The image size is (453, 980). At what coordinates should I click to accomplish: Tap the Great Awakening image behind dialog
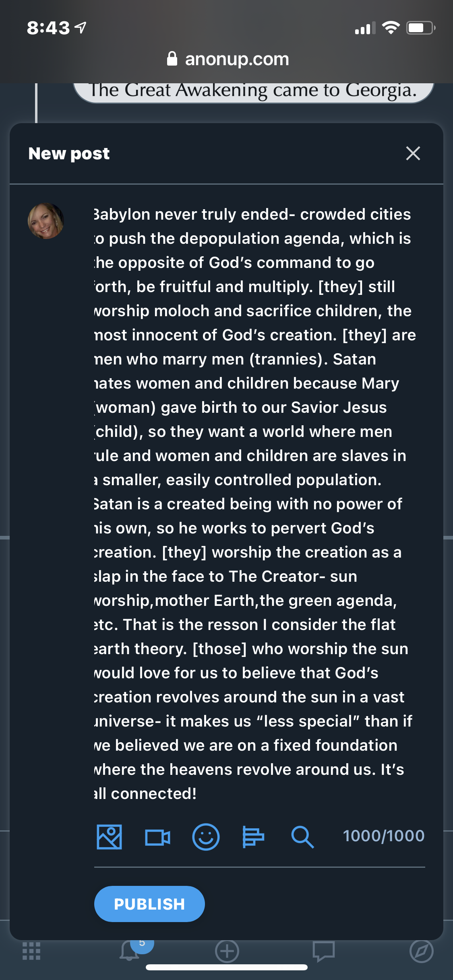coord(254,92)
